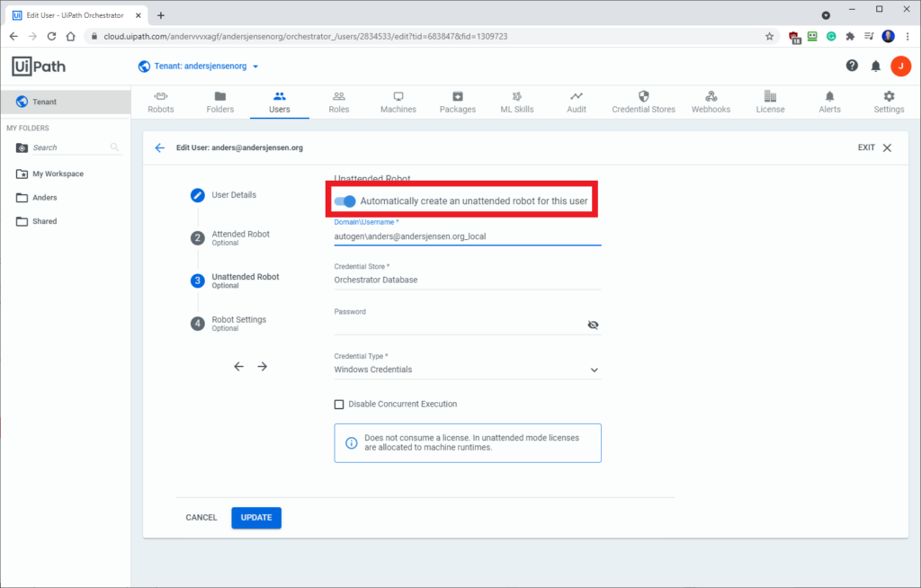Screen dimensions: 921x588
Task: Click the Credential Store field
Action: [x=468, y=280]
